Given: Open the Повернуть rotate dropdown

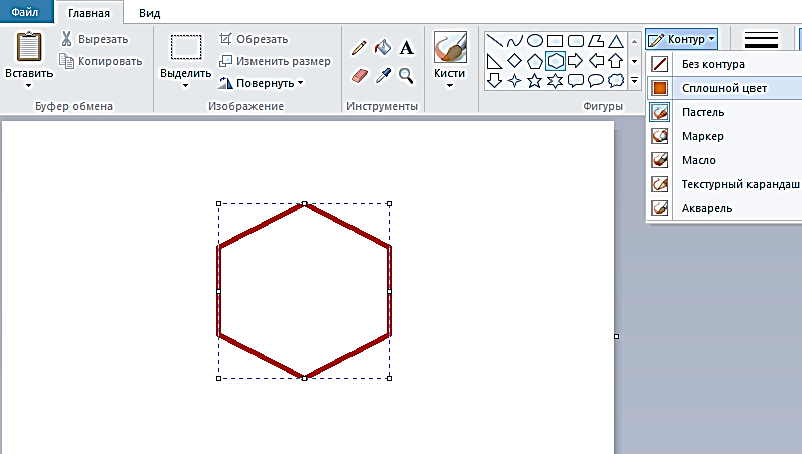Looking at the screenshot, I should pyautogui.click(x=261, y=83).
